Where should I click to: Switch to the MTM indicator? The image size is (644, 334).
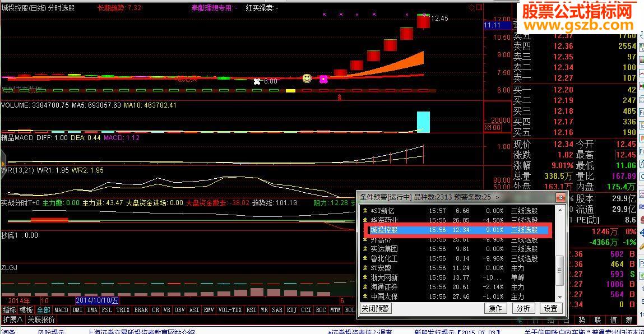pyautogui.click(x=335, y=310)
